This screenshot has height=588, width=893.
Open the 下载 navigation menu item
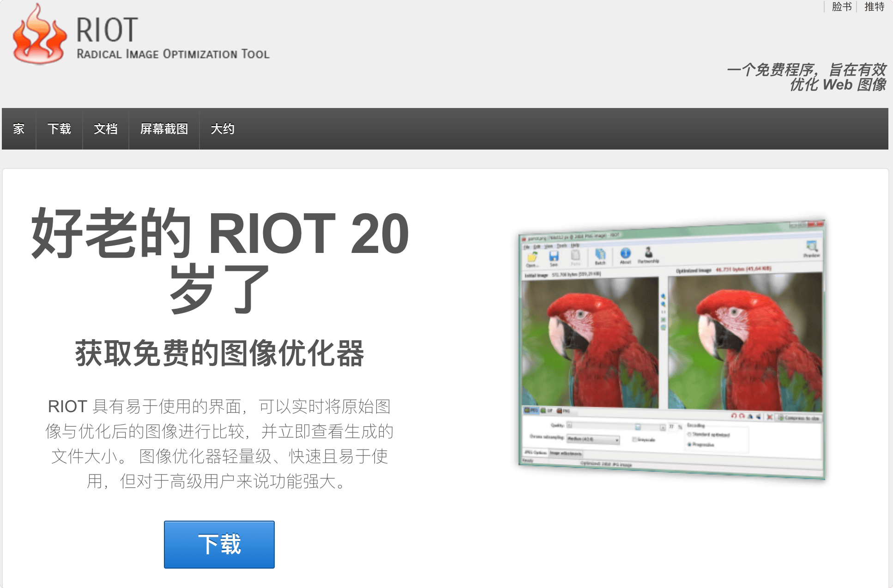(x=59, y=129)
